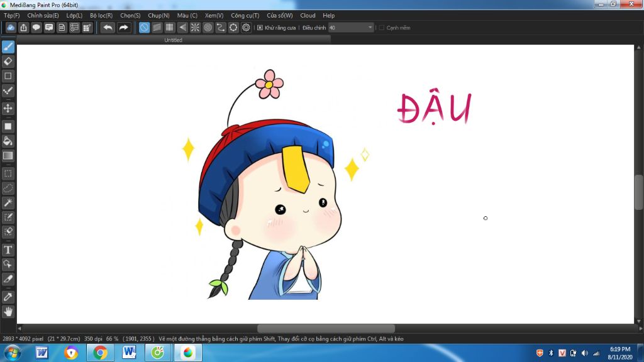Image resolution: width=644 pixels, height=362 pixels.
Task: Open Google Chrome from the taskbar
Action: pos(100,353)
